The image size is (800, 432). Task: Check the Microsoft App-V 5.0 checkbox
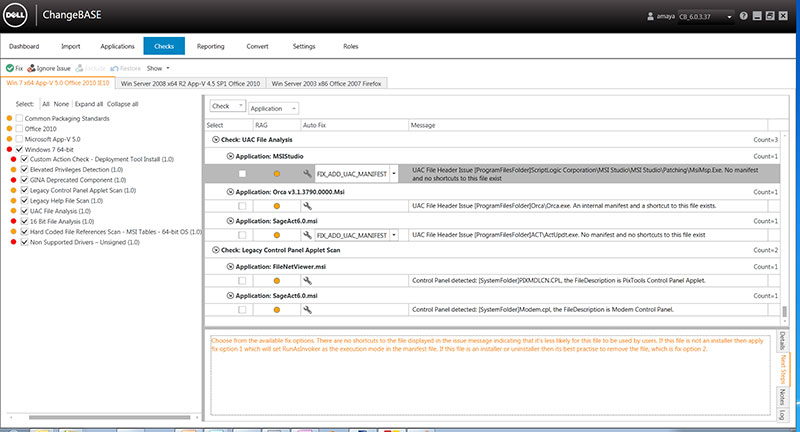tap(19, 139)
